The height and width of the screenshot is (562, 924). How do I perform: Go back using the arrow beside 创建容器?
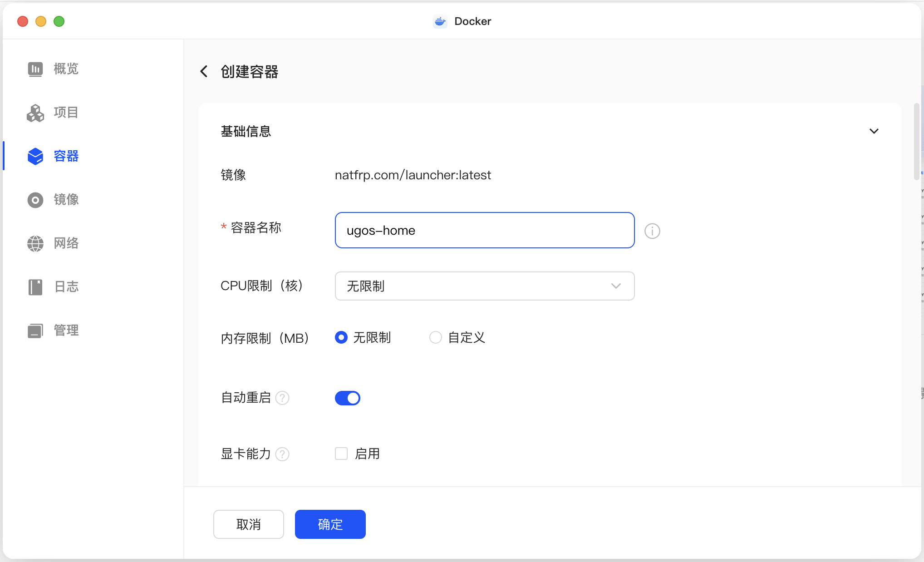point(204,71)
